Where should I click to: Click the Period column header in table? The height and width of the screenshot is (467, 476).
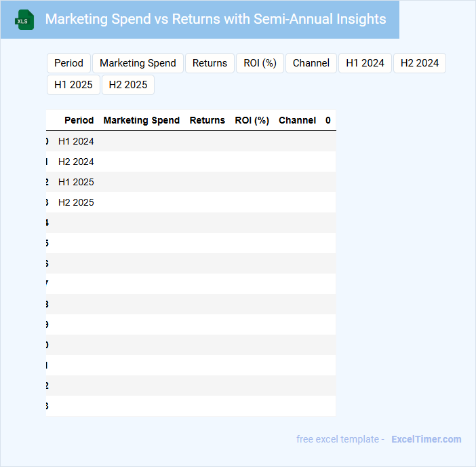point(79,120)
